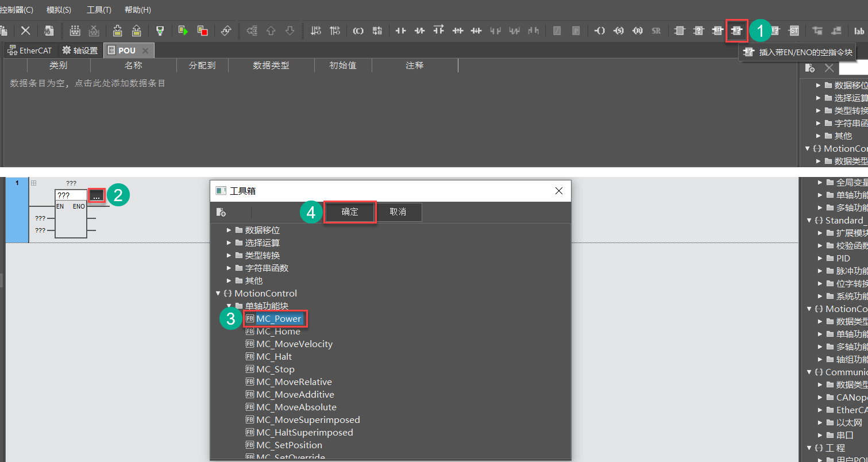Click the SR toolbar icon
Image resolution: width=868 pixels, height=462 pixels.
coord(656,31)
